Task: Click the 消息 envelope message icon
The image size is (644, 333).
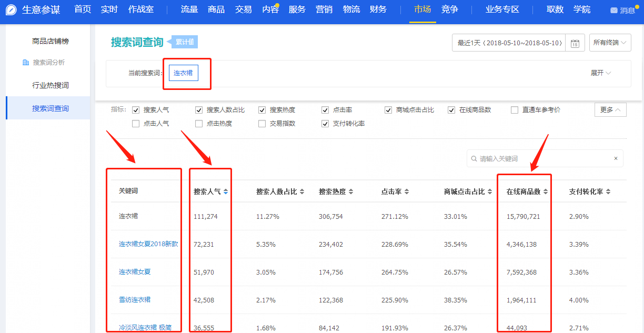Action: [x=614, y=11]
